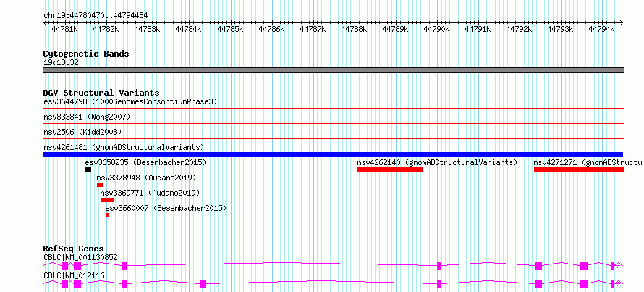Image resolution: width=644 pixels, height=292 pixels.
Task: Click the 44787k ruler tick label
Action: click(x=313, y=29)
